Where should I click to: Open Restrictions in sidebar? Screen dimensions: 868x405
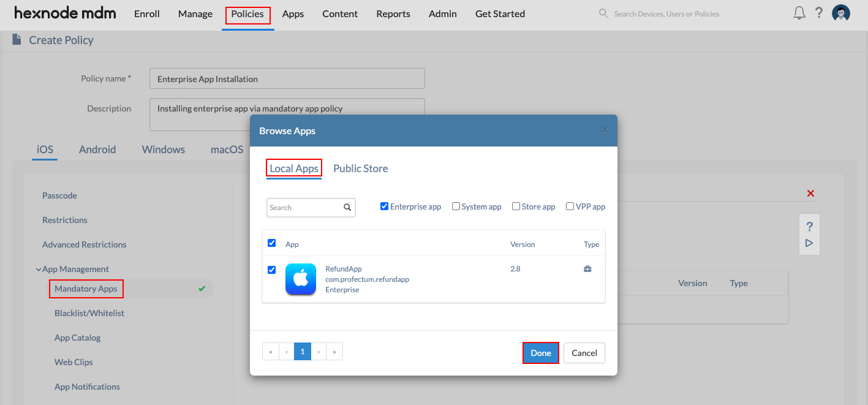pyautogui.click(x=65, y=220)
